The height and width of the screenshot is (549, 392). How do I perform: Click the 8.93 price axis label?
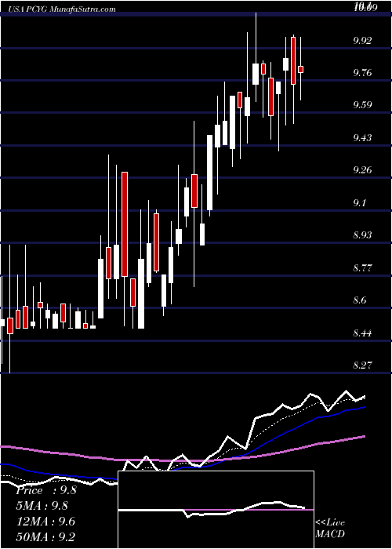(x=362, y=235)
